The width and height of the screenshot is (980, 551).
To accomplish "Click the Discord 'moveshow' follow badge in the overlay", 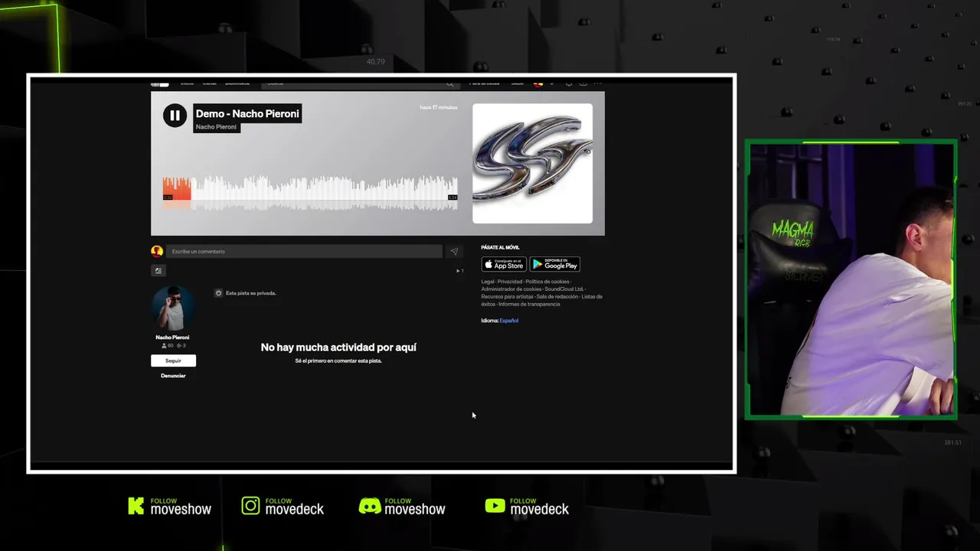I will 402,507.
